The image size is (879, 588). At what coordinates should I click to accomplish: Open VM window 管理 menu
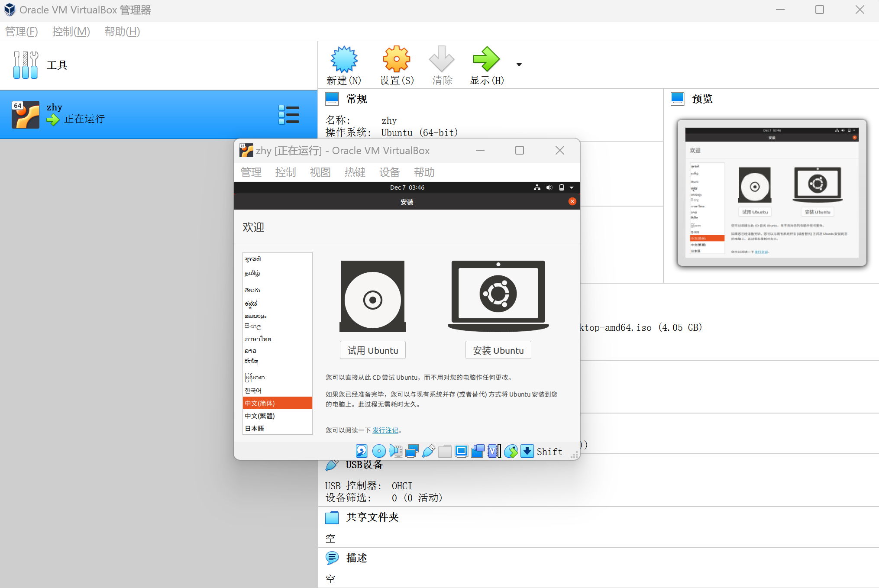[251, 172]
